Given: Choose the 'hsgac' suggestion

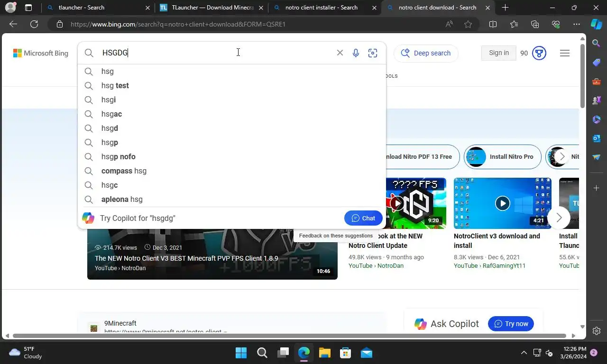Looking at the screenshot, I should tap(232, 114).
